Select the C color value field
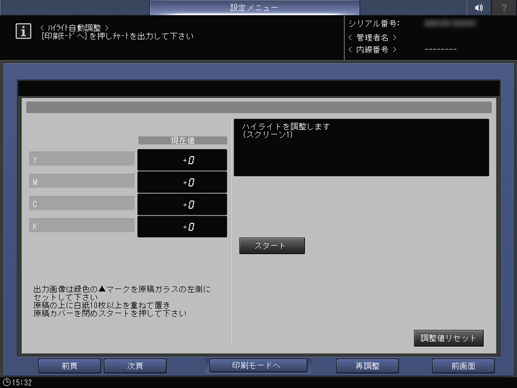Image resolution: width=517 pixels, height=388 pixels. (x=182, y=204)
